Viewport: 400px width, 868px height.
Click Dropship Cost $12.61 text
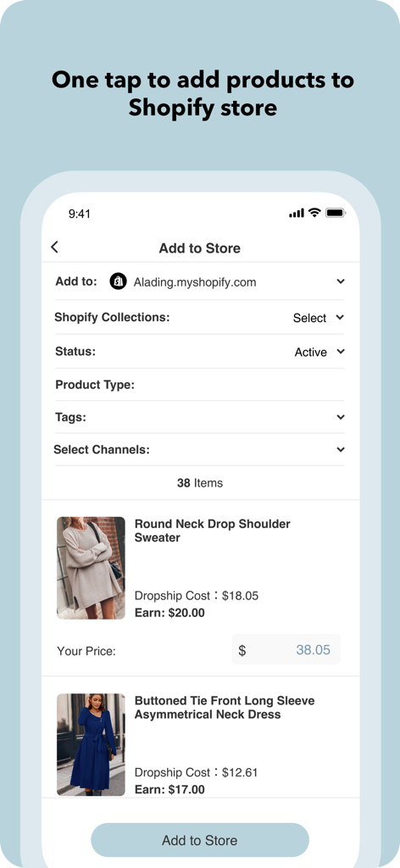coord(197,772)
